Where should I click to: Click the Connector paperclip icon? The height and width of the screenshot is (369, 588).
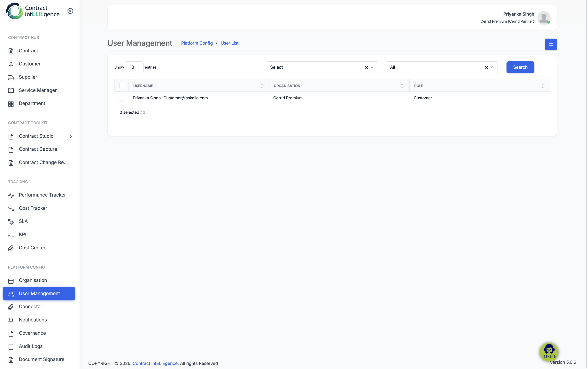[x=11, y=307]
